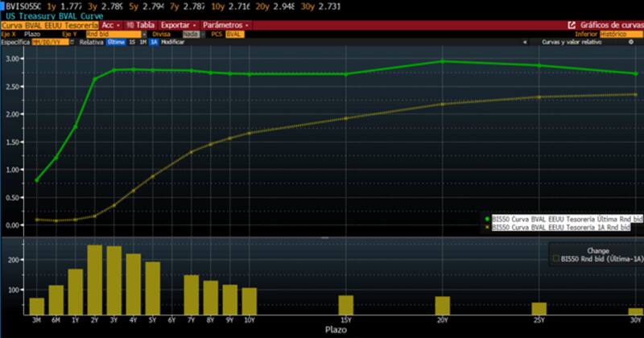Expand the Acc dropdown menu
Screen dimensions: 644x338
(x=109, y=25)
